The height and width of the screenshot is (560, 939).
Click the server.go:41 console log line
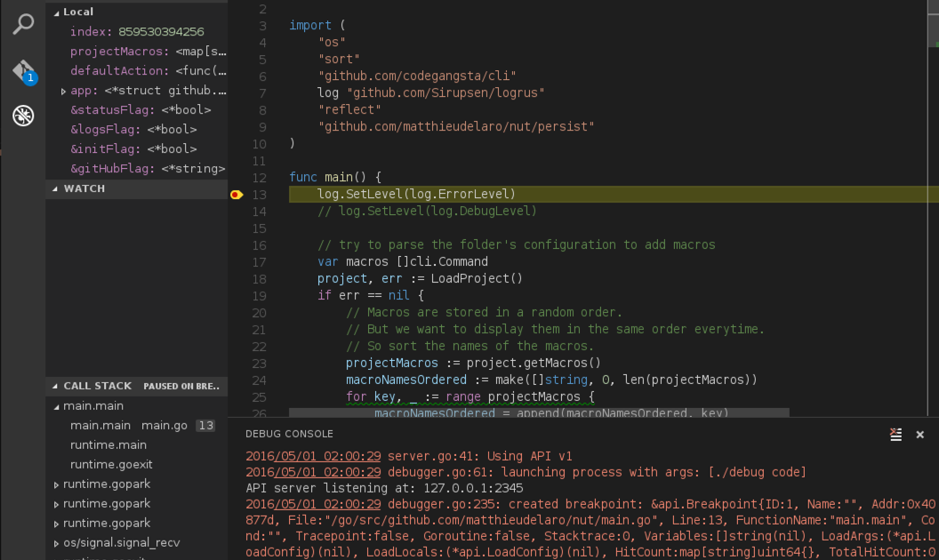(408, 456)
